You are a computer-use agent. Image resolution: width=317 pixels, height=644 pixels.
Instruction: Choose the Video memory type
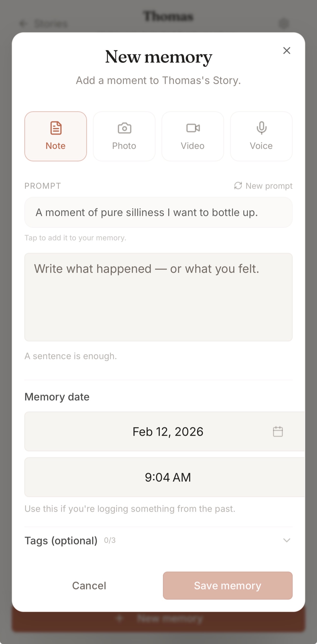coord(193,136)
